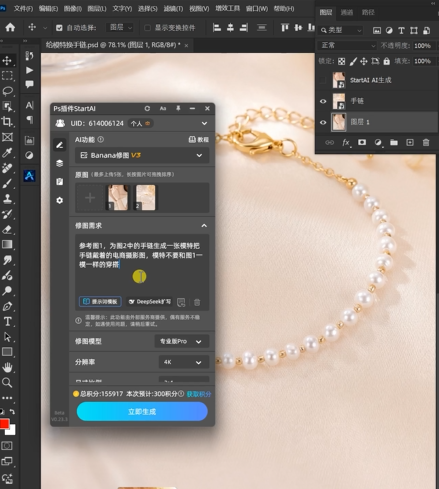The width and height of the screenshot is (439, 489).
Task: Switch to the 通道 tab
Action: pyautogui.click(x=347, y=12)
